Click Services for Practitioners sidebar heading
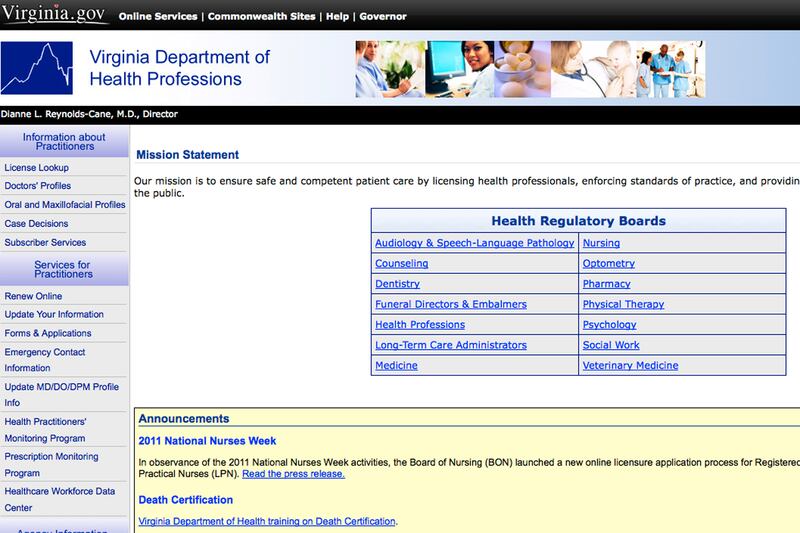Image resolution: width=800 pixels, height=533 pixels. [x=63, y=269]
